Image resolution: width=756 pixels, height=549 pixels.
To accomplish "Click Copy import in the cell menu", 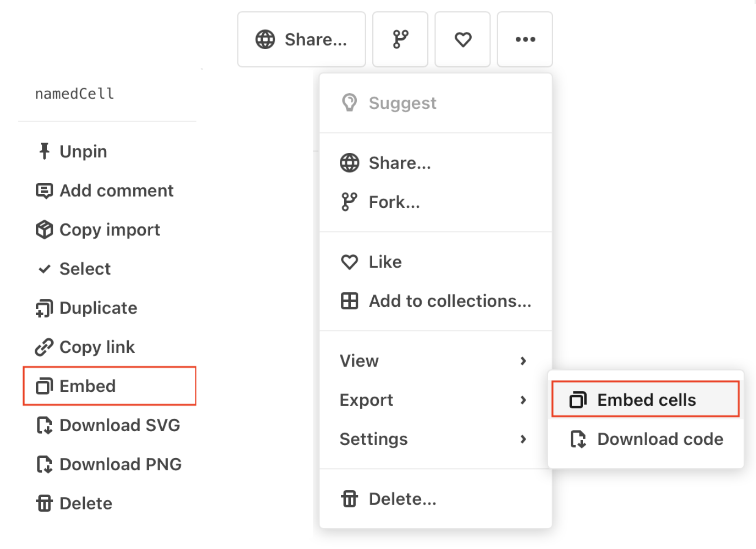I will [x=109, y=229].
